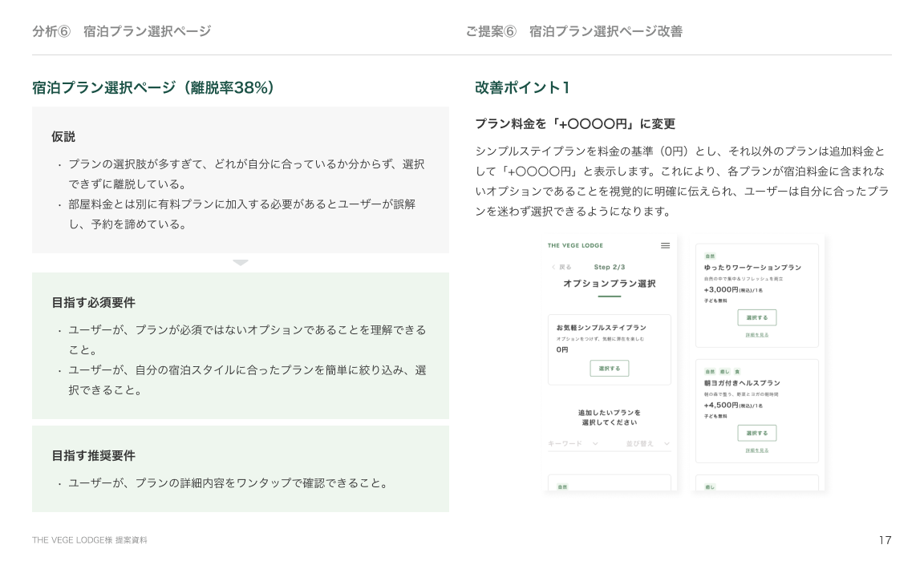Screen dimensions: 924x561
Task: Open the 並び替え sort dropdown
Action: [646, 443]
